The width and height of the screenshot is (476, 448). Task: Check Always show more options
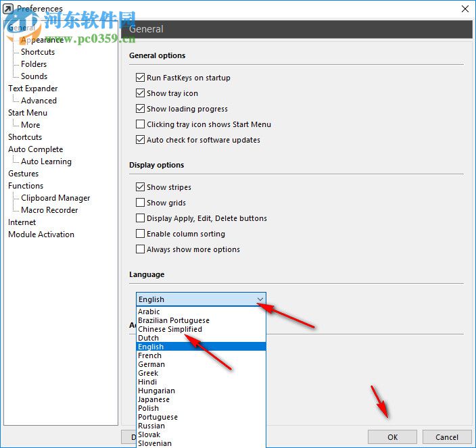[x=140, y=249]
